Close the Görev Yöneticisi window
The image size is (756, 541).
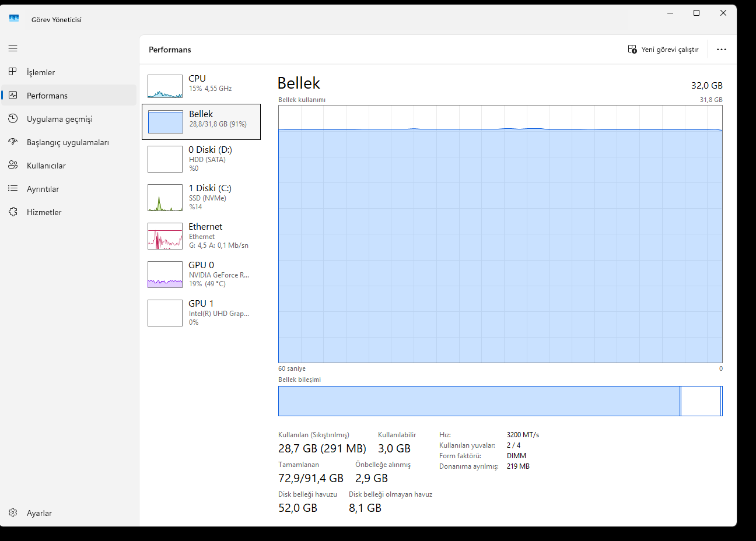click(x=723, y=13)
